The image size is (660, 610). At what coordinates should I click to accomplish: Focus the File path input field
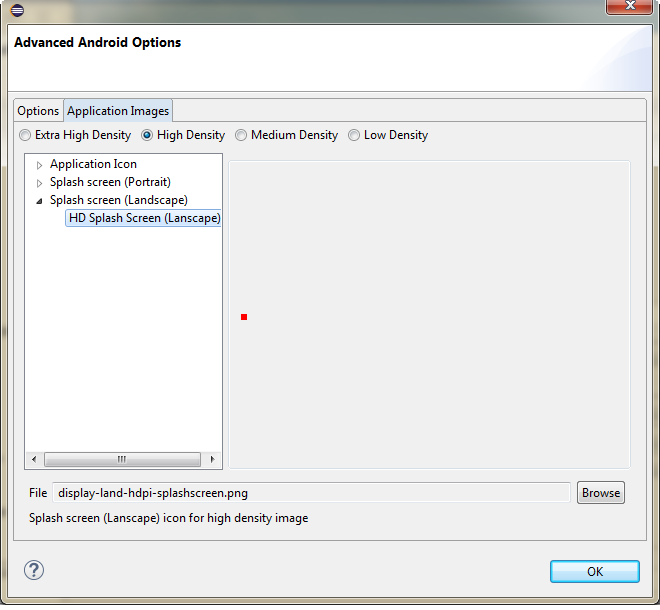tap(311, 493)
